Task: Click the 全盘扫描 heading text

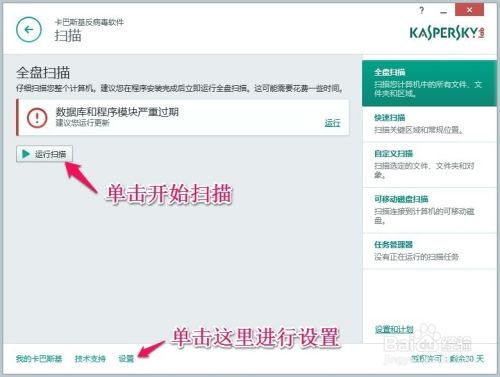Action: tap(43, 73)
